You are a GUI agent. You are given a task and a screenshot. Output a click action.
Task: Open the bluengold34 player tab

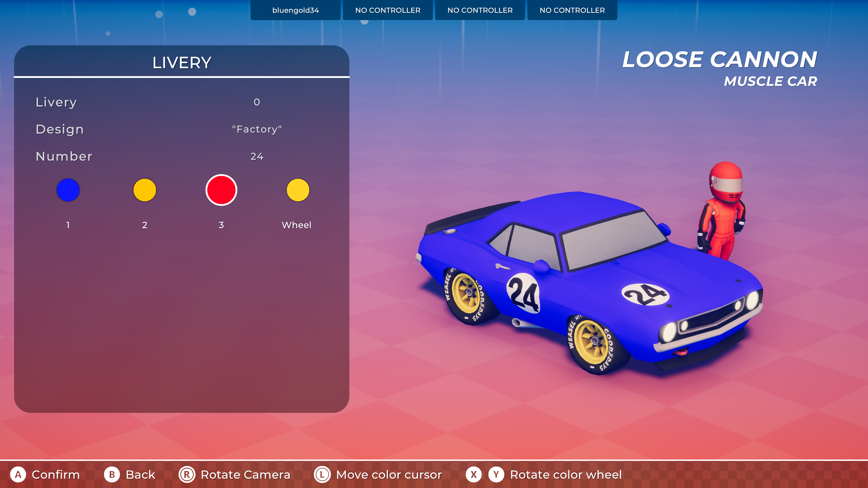point(295,10)
